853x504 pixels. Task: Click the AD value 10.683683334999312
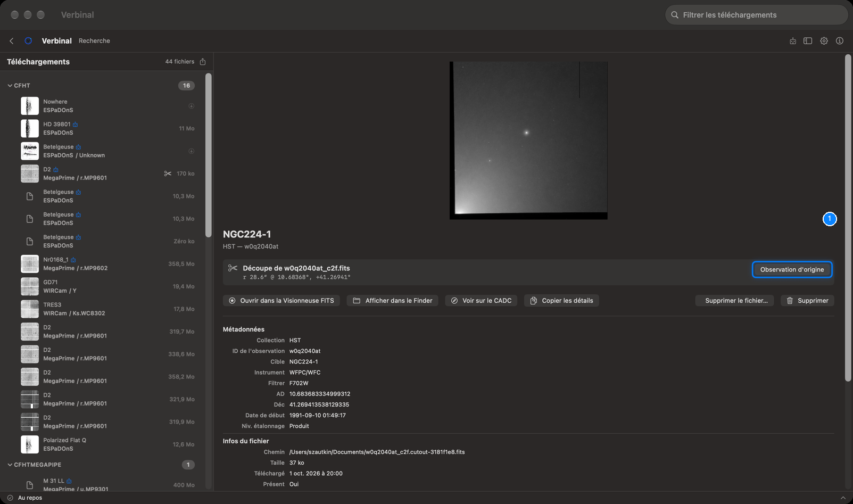(320, 394)
